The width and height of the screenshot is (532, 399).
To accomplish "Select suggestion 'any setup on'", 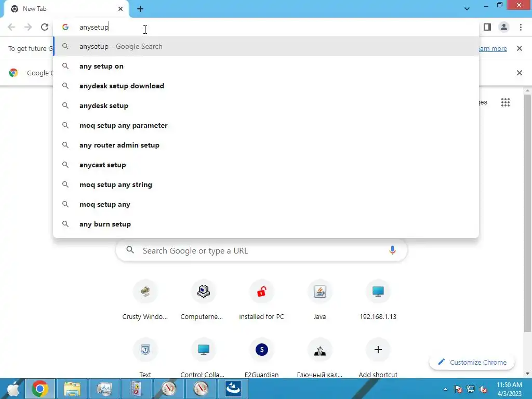I will pyautogui.click(x=266, y=66).
